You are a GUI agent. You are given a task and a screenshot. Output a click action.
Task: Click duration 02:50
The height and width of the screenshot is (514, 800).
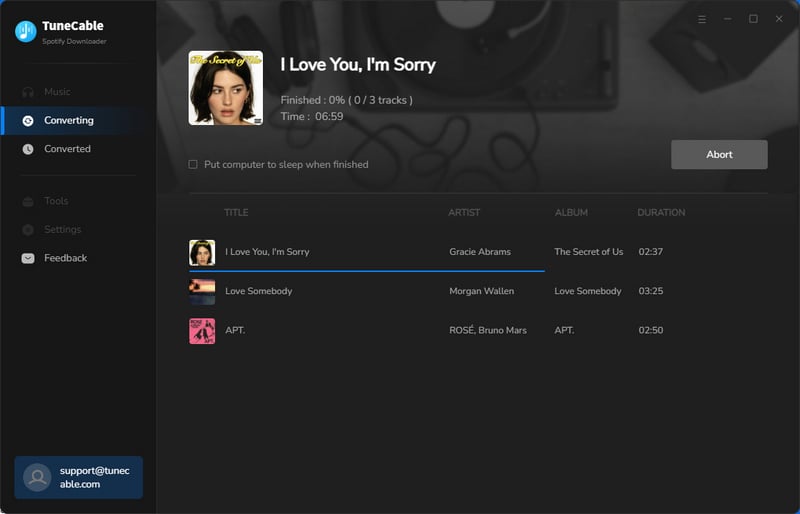pos(651,330)
